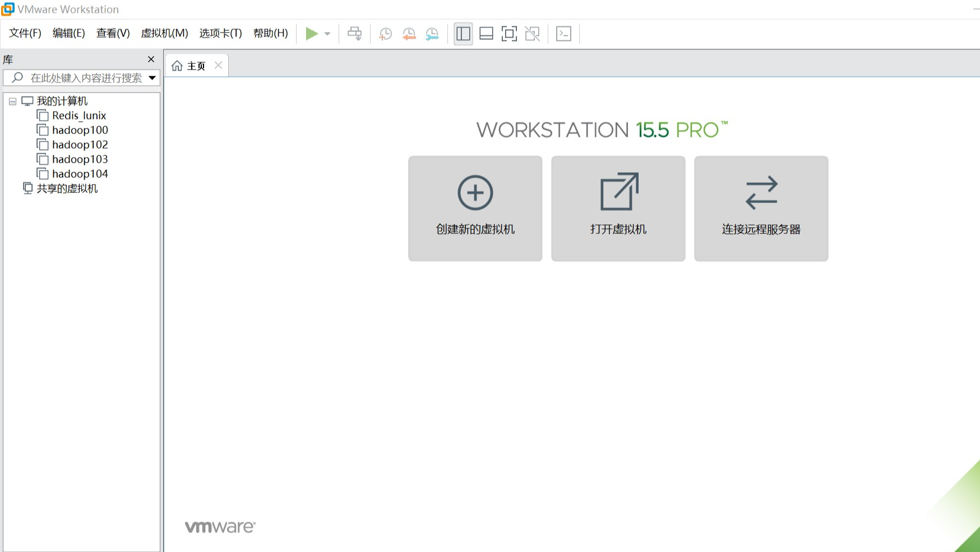Open the 帮助(H) menu
The width and height of the screenshot is (980, 552).
coord(270,33)
